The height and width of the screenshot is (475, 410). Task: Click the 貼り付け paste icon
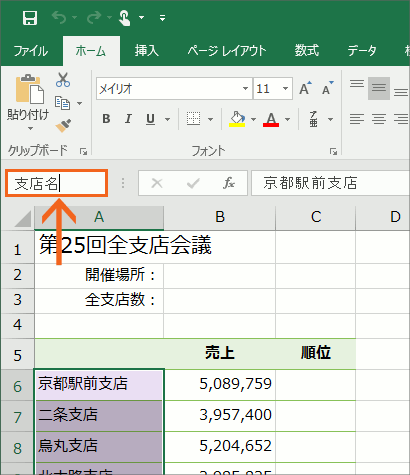point(29,89)
